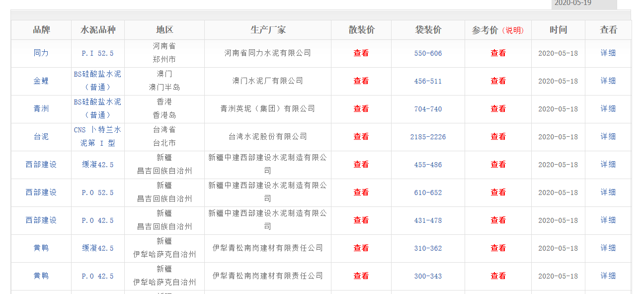The width and height of the screenshot is (644, 294).
Task: Open the CNS 卜特兰水泥第 I 型 link
Action: click(97, 136)
